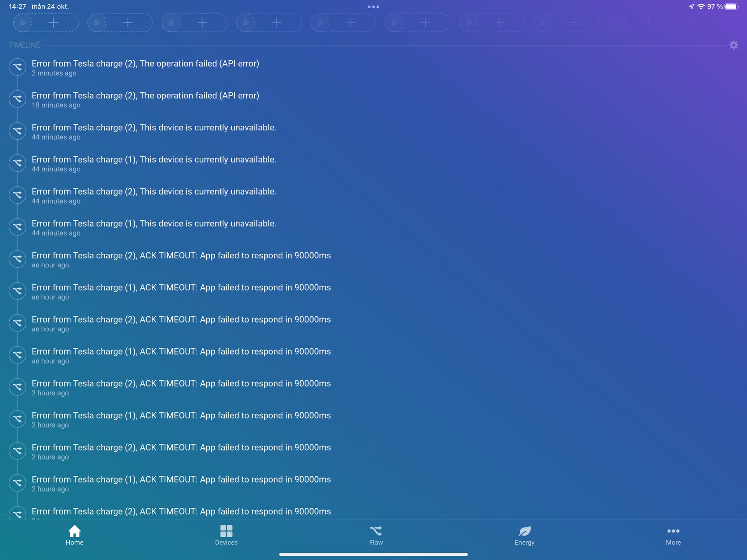This screenshot has height=560, width=747.
Task: Open the API error entry from 2 minutes ago
Action: tap(145, 67)
